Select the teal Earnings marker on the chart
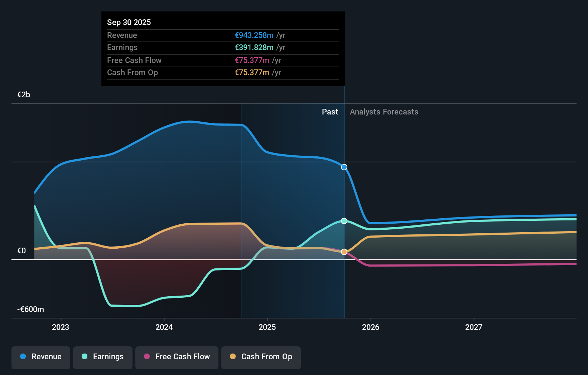The width and height of the screenshot is (588, 375). 344,221
